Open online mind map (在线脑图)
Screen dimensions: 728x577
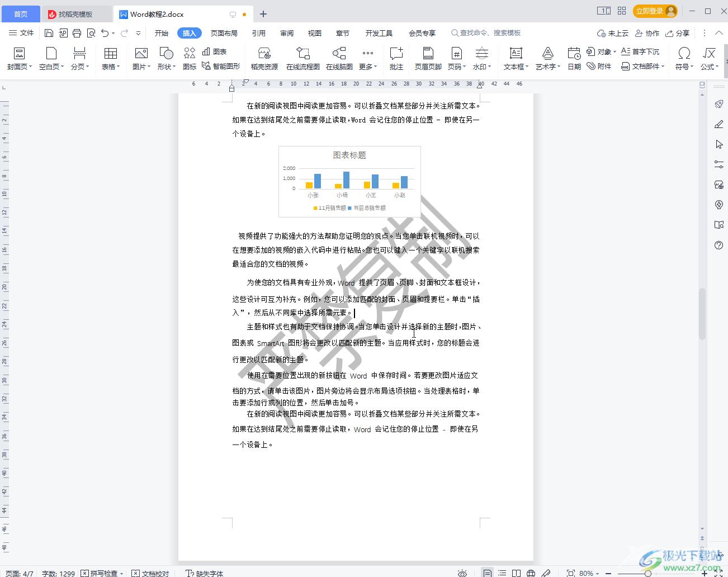339,58
